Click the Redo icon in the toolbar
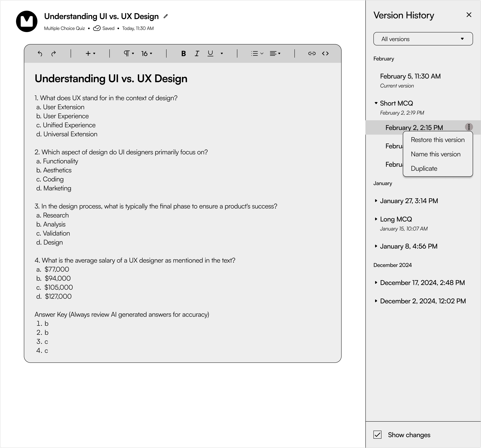Screen dimensions: 481x448 click(x=53, y=53)
